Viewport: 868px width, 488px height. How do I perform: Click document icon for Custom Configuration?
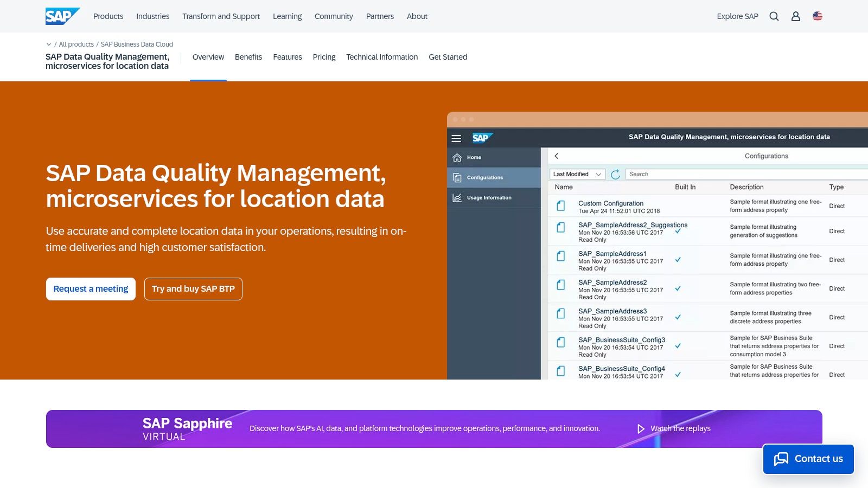pyautogui.click(x=561, y=206)
